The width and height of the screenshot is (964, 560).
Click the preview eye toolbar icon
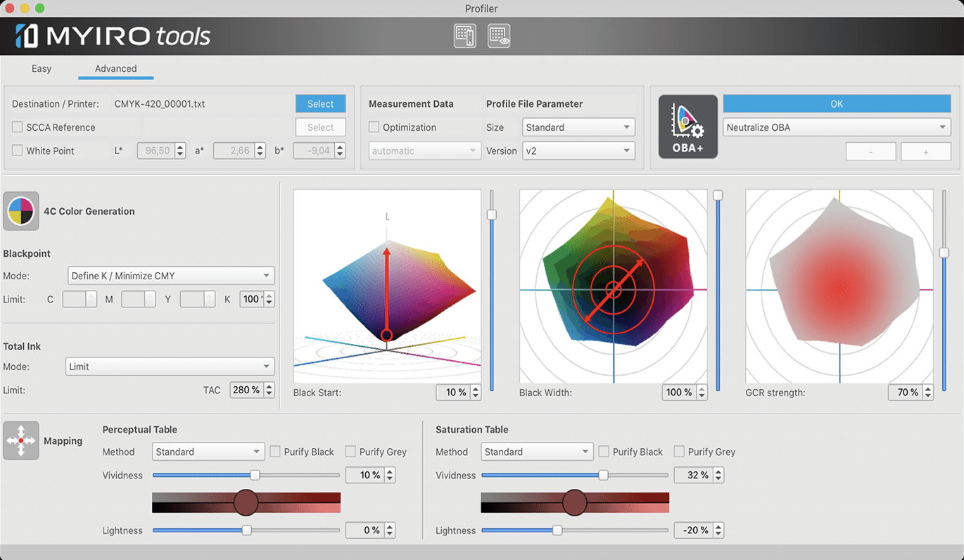(x=499, y=36)
